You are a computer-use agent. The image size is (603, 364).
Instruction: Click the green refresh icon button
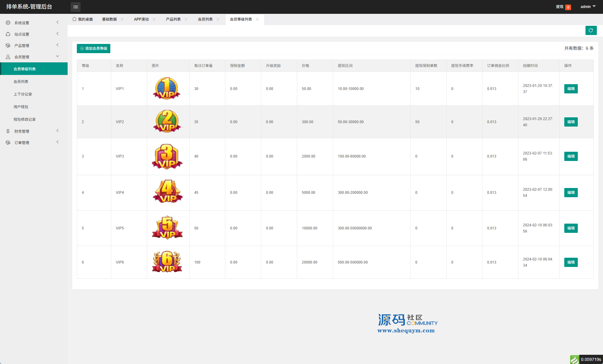(x=591, y=30)
